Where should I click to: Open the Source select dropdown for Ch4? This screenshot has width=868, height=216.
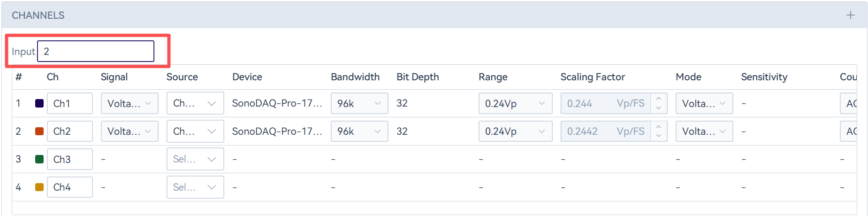pos(195,187)
